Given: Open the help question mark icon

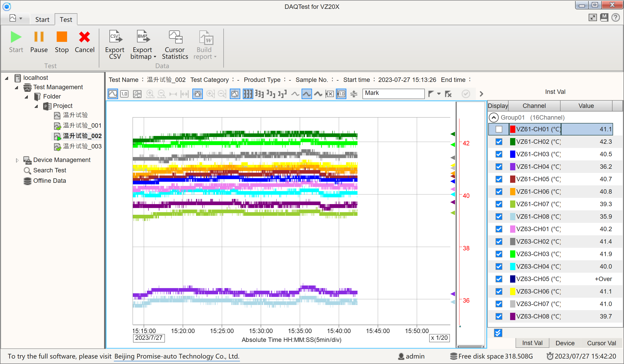Looking at the screenshot, I should [x=615, y=18].
